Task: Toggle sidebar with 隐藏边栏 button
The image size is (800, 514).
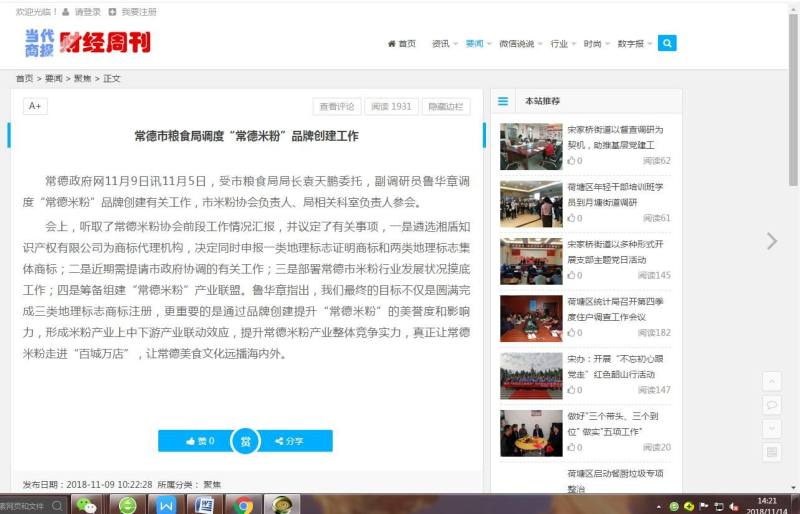Action: [445, 106]
